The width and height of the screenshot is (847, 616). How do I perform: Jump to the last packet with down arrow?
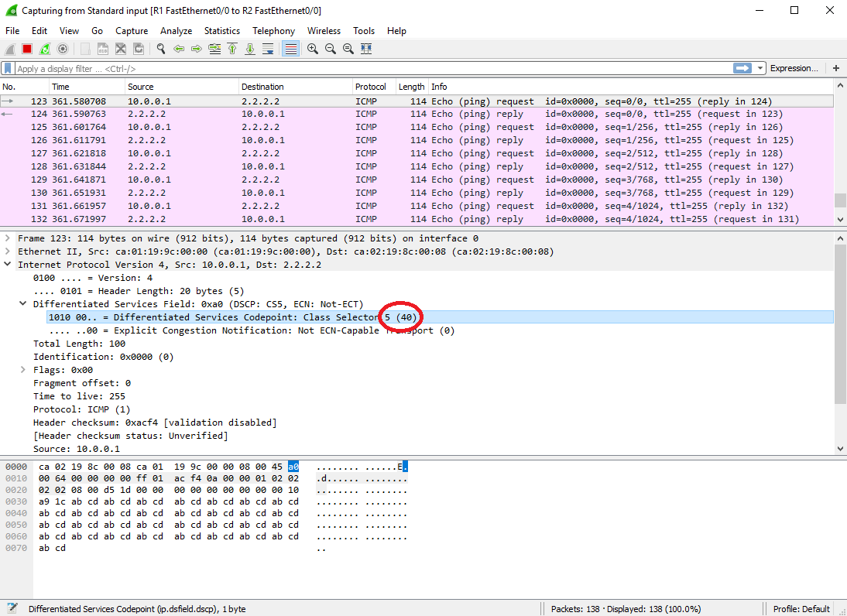click(x=249, y=48)
